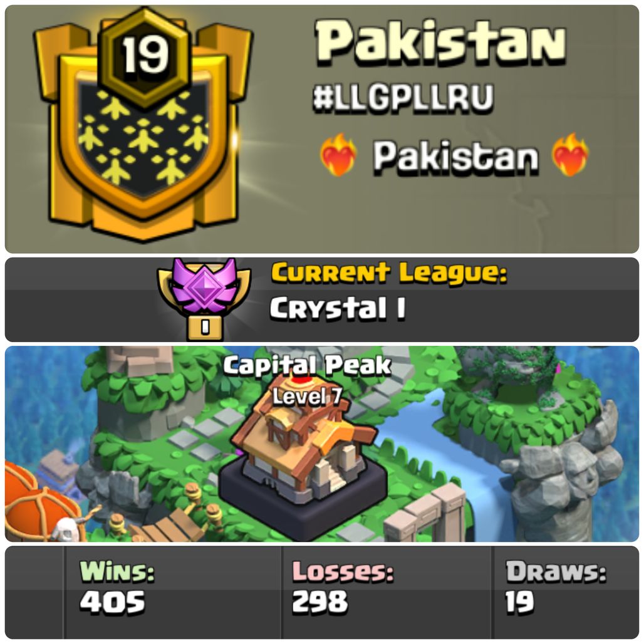
Task: Tap the Level 7 text
Action: 307,397
